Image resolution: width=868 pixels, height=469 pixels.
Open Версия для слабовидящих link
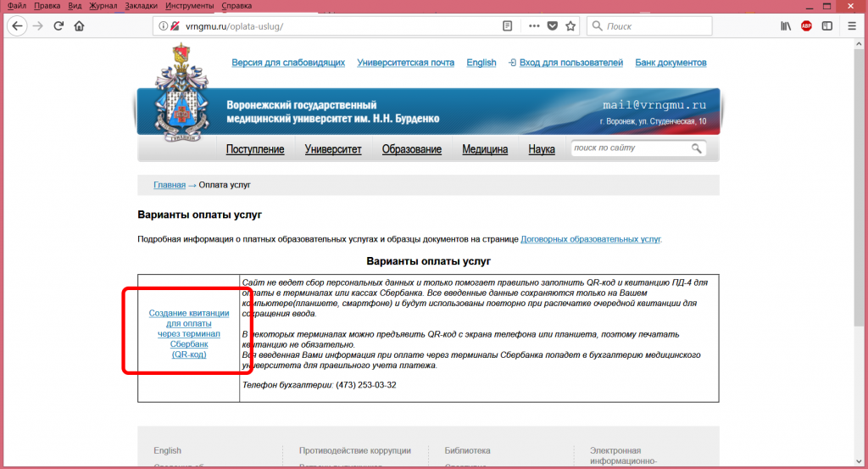pyautogui.click(x=288, y=63)
